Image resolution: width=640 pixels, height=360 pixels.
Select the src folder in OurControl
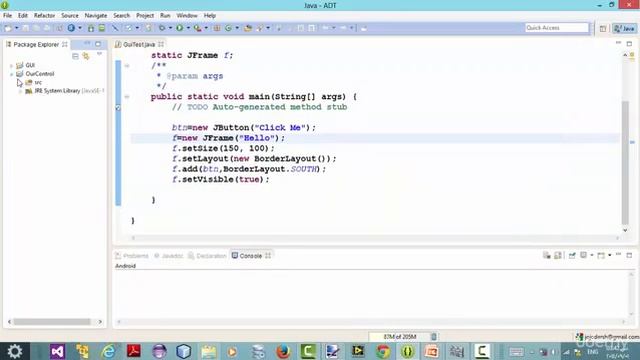(x=33, y=82)
